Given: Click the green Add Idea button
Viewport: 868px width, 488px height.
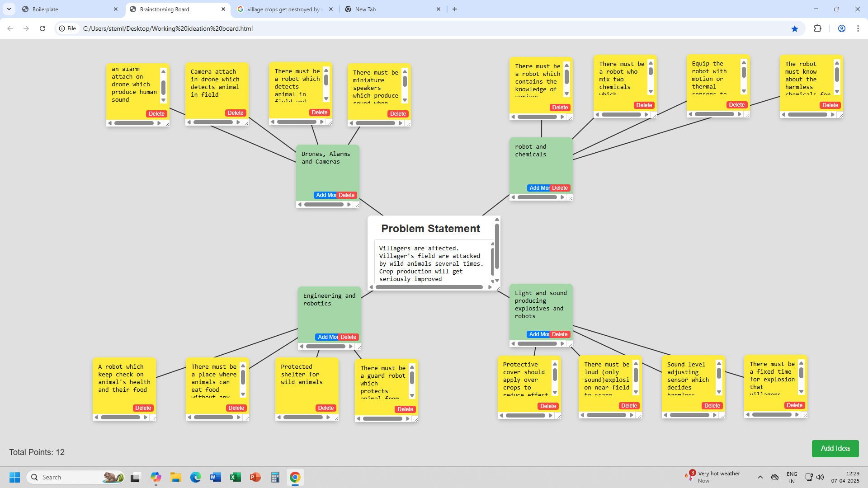Looking at the screenshot, I should 835,448.
